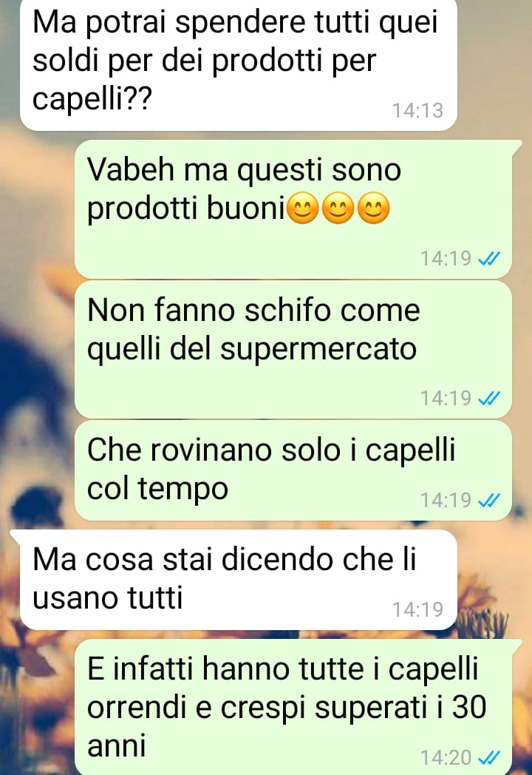Tap the text '30 anni' in the last message
The height and width of the screenshot is (775, 532).
pyautogui.click(x=287, y=726)
